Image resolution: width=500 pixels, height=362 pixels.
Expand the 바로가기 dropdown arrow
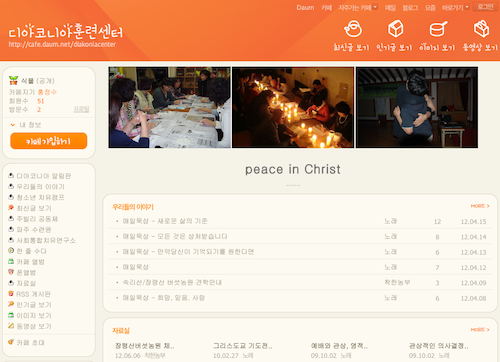467,7
